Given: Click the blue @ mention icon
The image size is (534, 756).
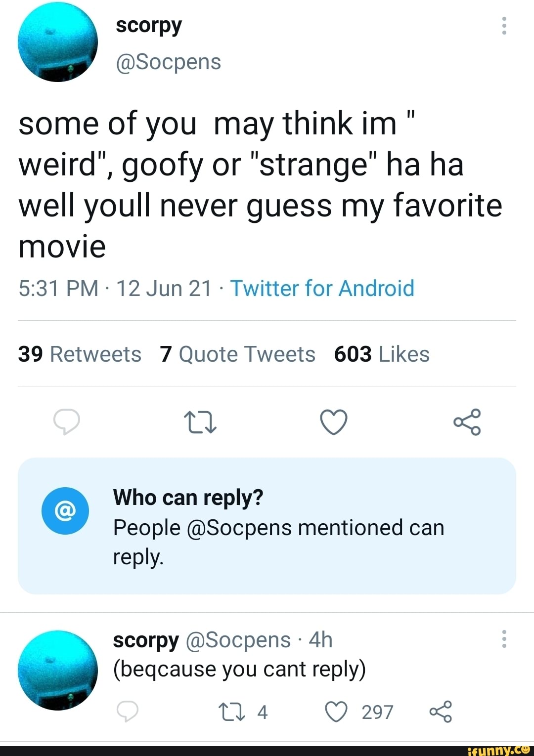Looking at the screenshot, I should [65, 511].
